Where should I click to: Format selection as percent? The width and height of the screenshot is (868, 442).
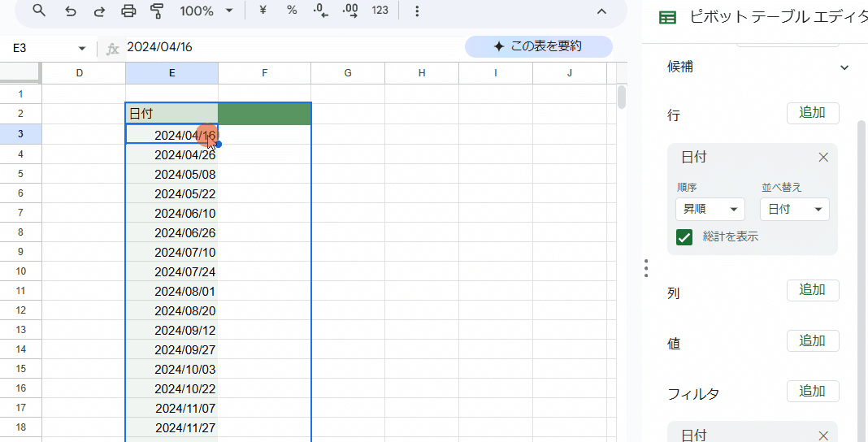coord(292,11)
